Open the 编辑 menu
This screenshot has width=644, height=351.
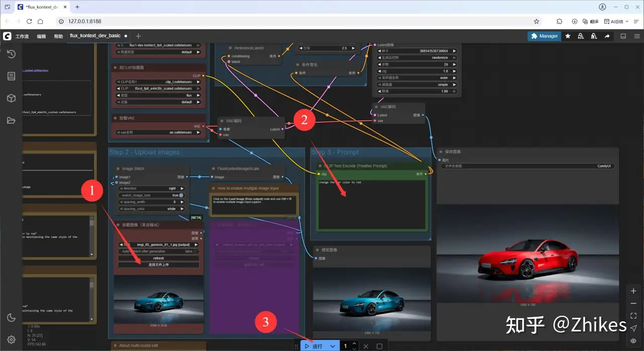[41, 36]
